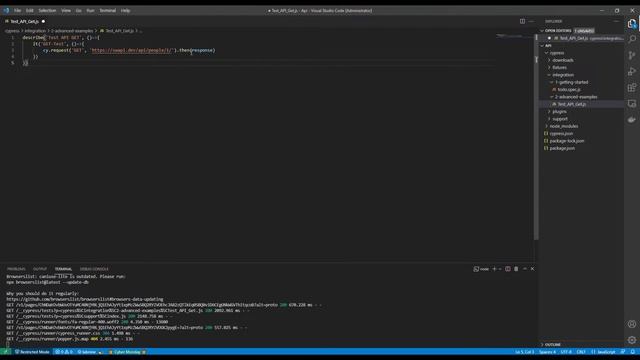
Task: Select the Test_API_Get.js editor tab
Action: 25,21
